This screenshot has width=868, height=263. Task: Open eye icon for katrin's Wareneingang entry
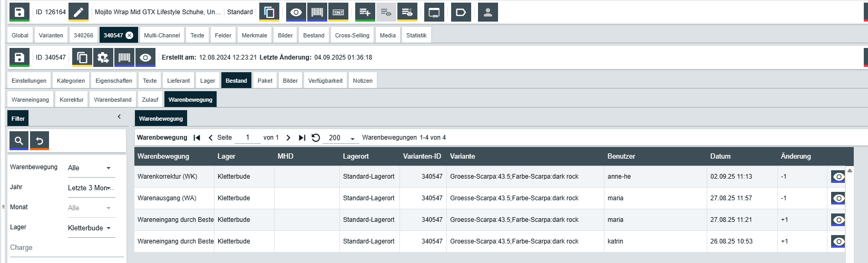click(x=838, y=241)
